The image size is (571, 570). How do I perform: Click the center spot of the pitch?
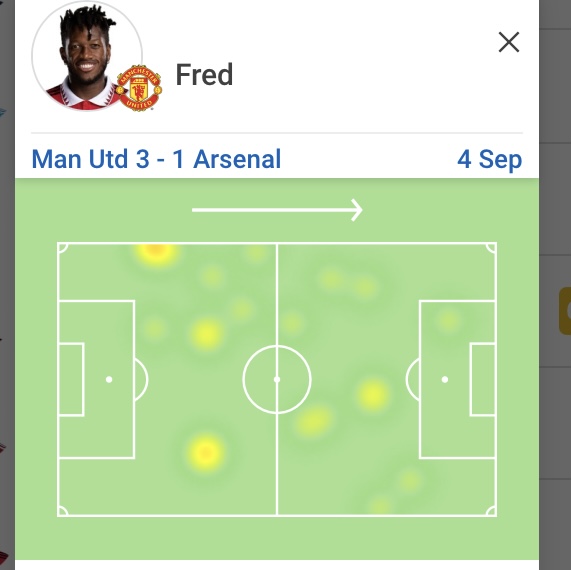[277, 380]
